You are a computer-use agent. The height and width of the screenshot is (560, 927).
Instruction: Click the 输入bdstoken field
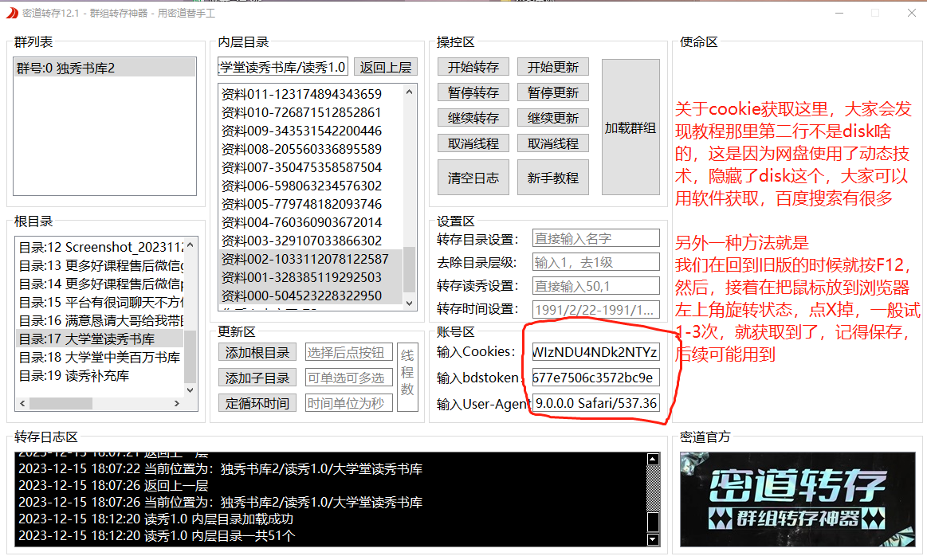(596, 378)
